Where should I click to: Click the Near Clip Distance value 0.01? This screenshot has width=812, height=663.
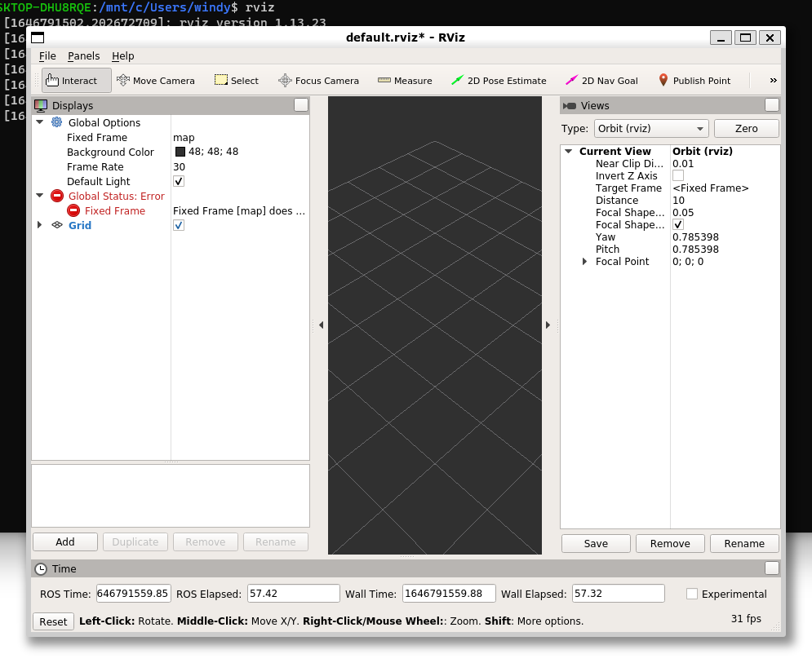[683, 164]
